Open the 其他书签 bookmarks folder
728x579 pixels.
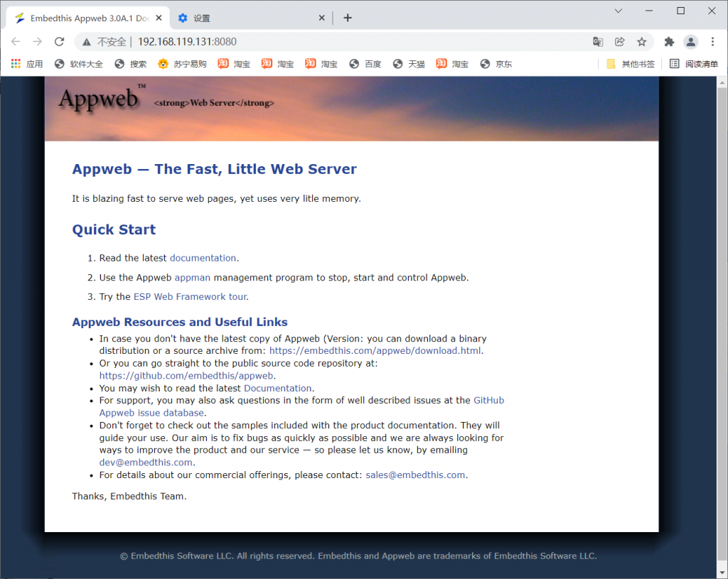pyautogui.click(x=631, y=64)
